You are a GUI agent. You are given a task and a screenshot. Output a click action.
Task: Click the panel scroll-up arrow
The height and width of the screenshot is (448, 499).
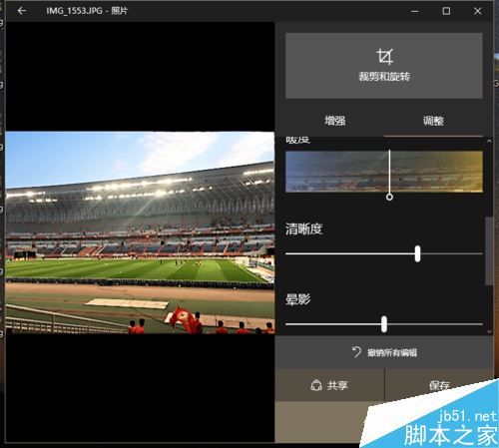[489, 141]
